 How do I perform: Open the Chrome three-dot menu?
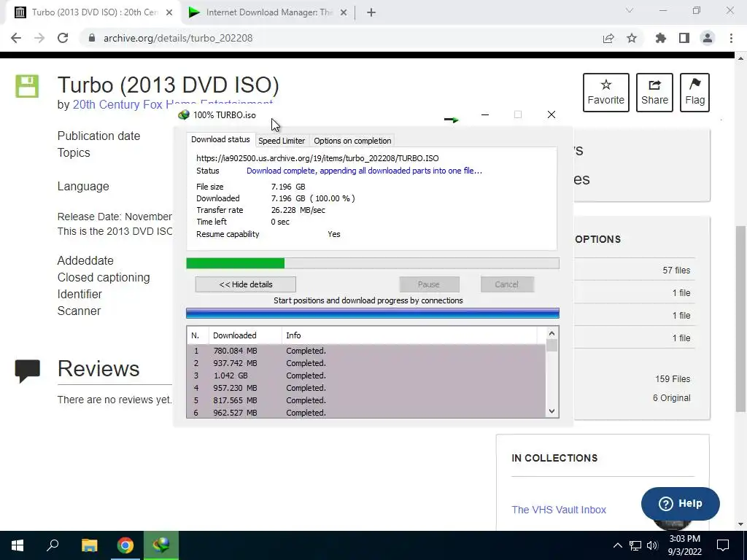(x=731, y=38)
